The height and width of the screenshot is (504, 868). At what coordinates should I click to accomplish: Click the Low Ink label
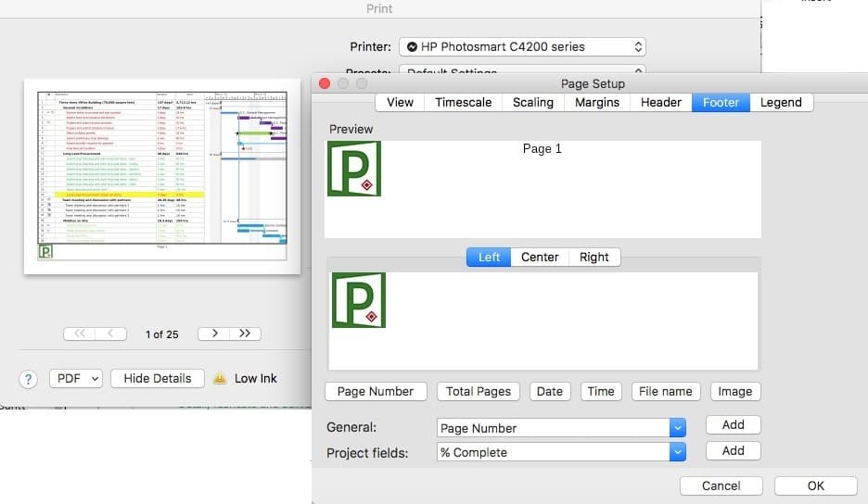point(255,378)
